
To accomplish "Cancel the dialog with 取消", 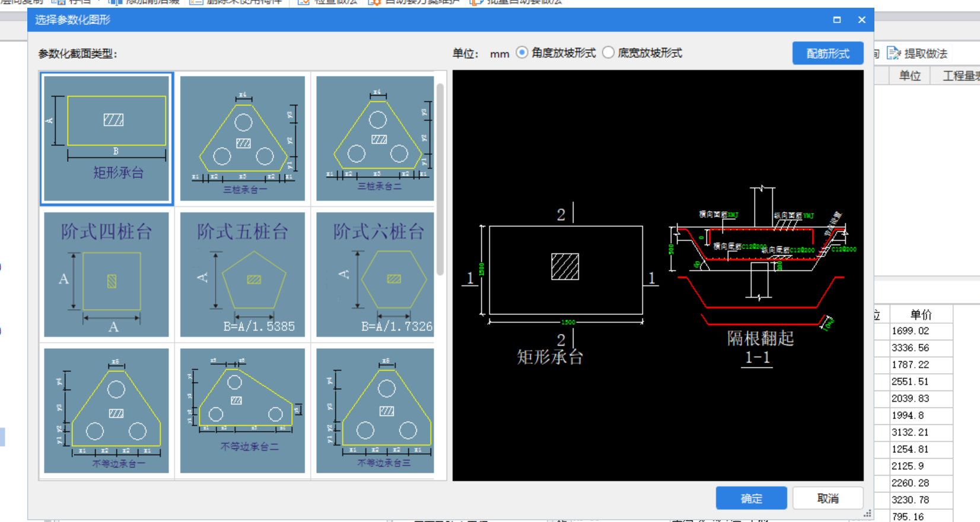I will 828,498.
